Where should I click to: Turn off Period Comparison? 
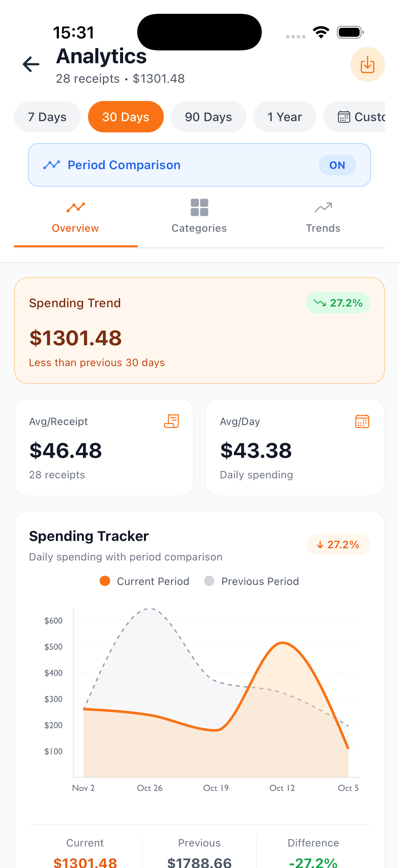[337, 165]
